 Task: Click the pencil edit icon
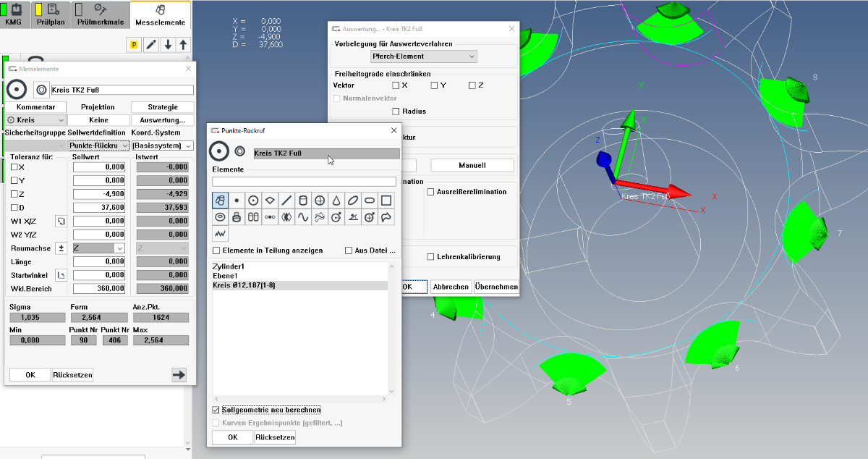pyautogui.click(x=151, y=45)
